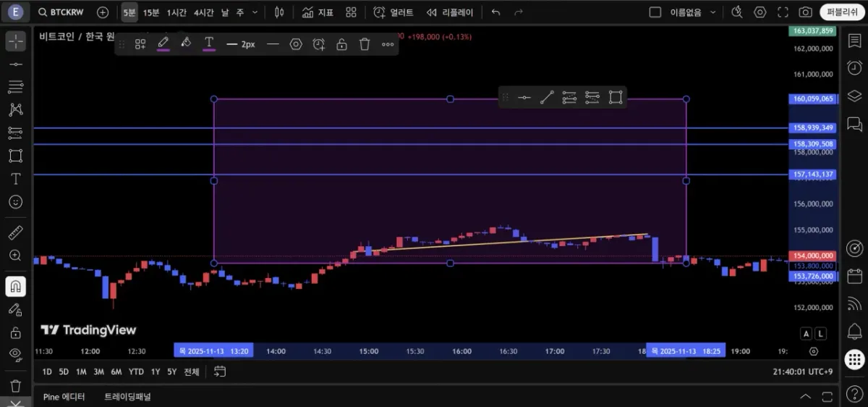This screenshot has height=407, width=868.
Task: Switch to the Pine 에디터 tab
Action: [x=64, y=397]
